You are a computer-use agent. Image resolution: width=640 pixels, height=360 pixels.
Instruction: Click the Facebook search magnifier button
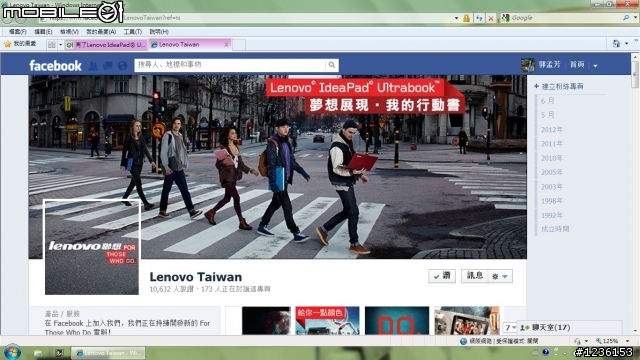332,65
